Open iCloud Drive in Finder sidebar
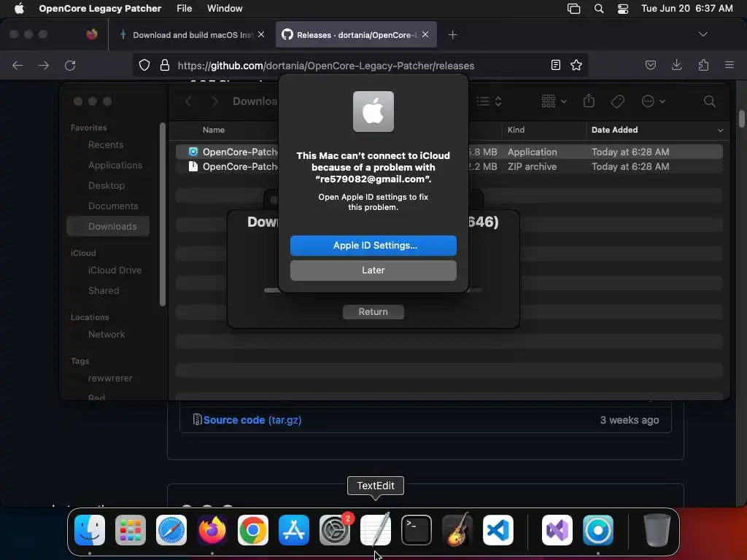Viewport: 747px width, 560px height. click(x=115, y=270)
